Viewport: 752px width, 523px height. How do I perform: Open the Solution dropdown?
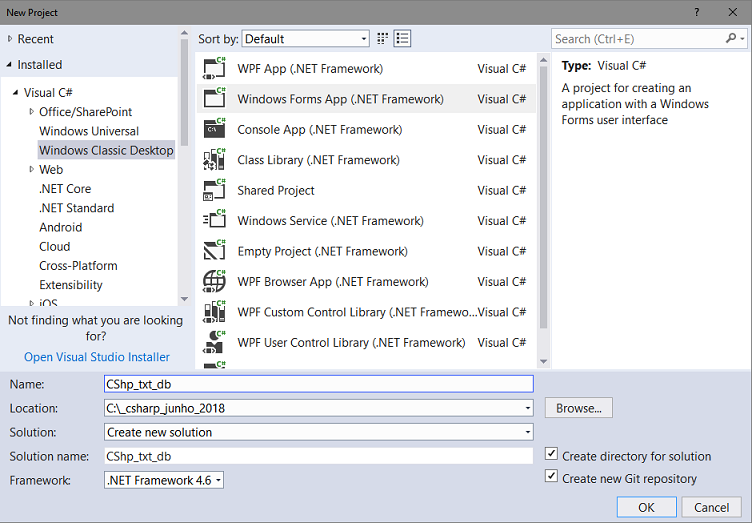click(528, 432)
